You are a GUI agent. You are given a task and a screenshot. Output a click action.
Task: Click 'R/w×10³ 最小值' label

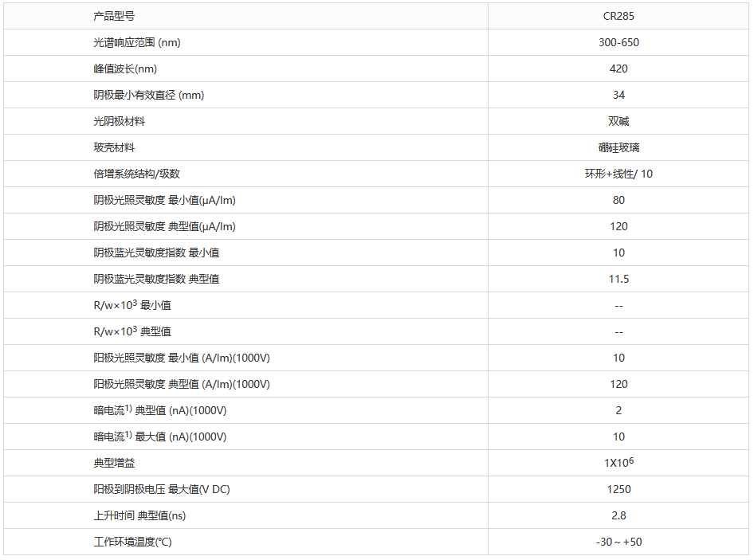(x=132, y=305)
